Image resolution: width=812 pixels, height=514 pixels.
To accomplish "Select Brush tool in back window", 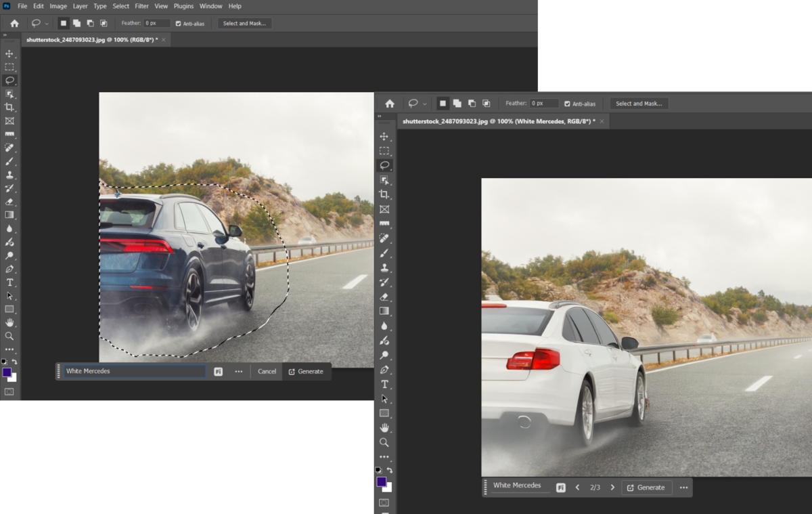I will pyautogui.click(x=9, y=161).
